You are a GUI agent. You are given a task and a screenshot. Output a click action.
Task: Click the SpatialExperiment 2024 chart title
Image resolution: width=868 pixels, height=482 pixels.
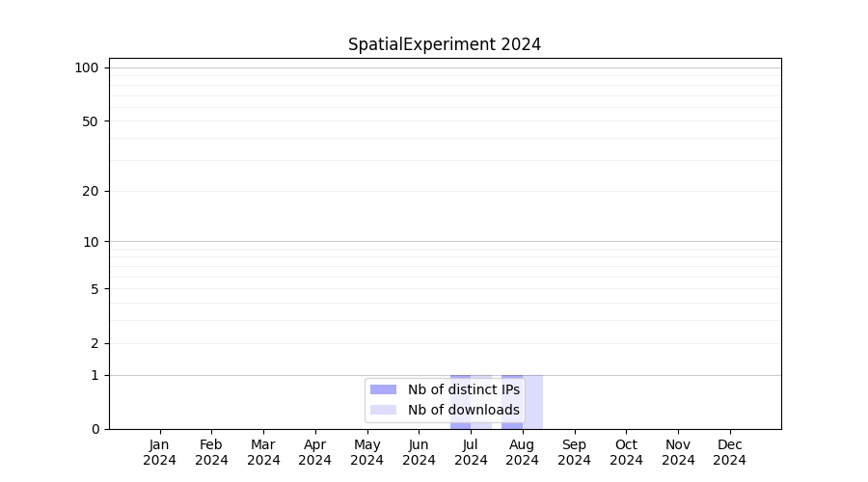coord(444,44)
